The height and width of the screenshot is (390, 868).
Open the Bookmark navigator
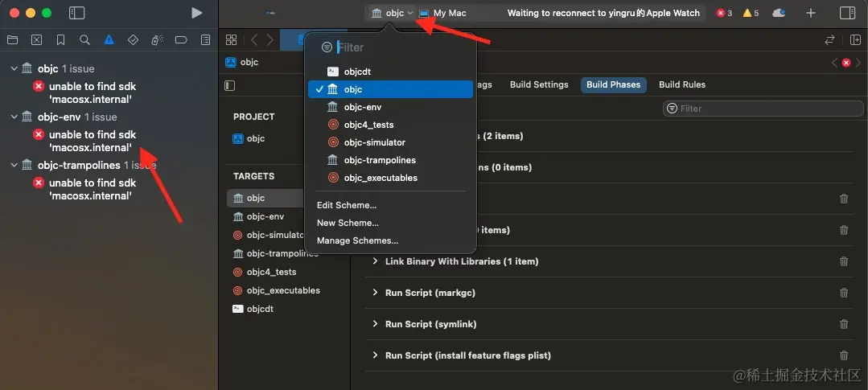(61, 40)
